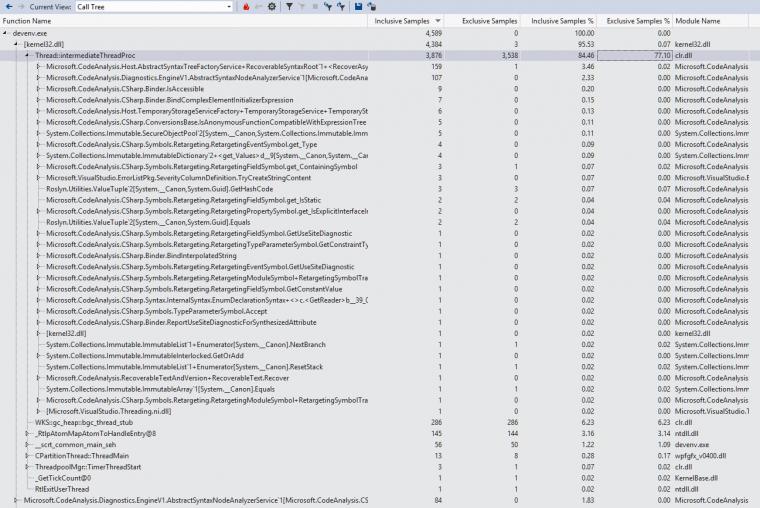This screenshot has height=508, width=760.
Task: Expand the ThreadpoolMgr::TimerThreadStart node
Action: tap(27, 467)
